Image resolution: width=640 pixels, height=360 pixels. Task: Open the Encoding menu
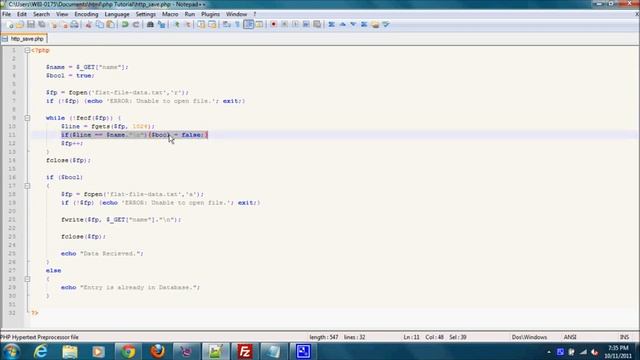coord(86,14)
